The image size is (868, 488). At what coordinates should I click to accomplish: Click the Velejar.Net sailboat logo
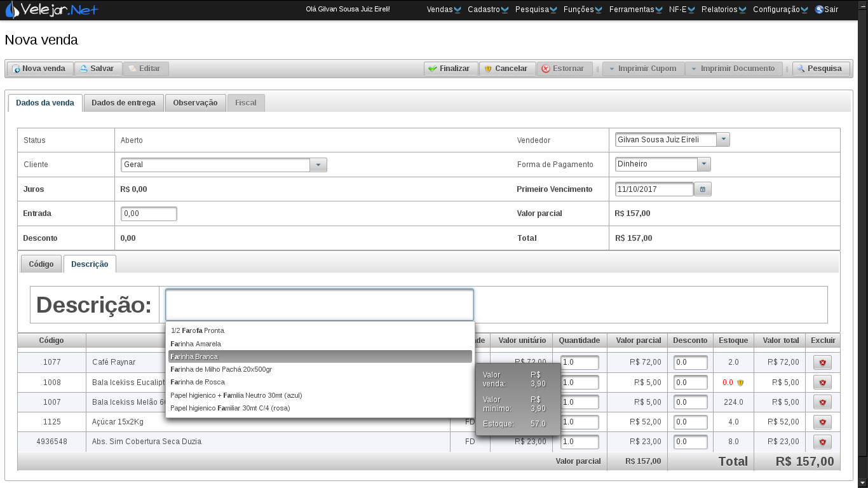click(x=52, y=10)
